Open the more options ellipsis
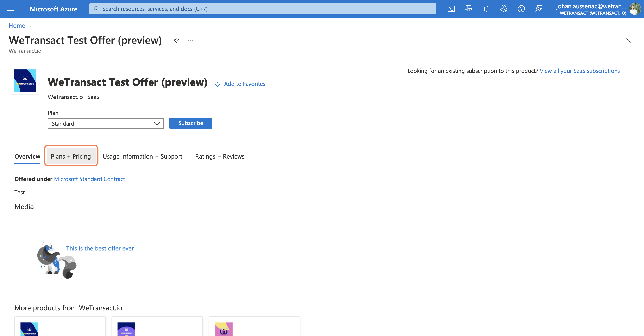Screen dimensions: 644x336 [190, 40]
